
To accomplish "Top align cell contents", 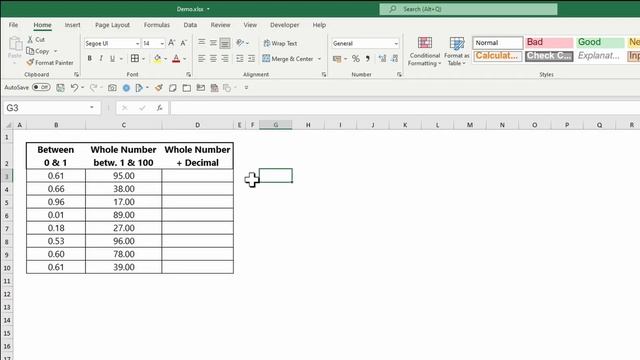I will (x=202, y=42).
